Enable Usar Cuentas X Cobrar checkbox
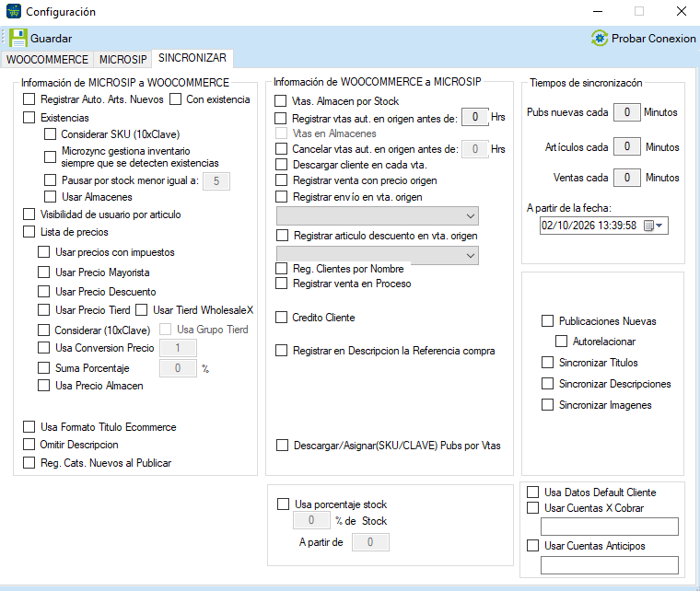 [532, 507]
